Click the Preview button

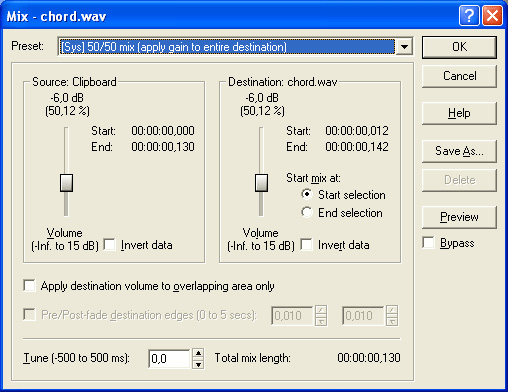click(x=459, y=217)
